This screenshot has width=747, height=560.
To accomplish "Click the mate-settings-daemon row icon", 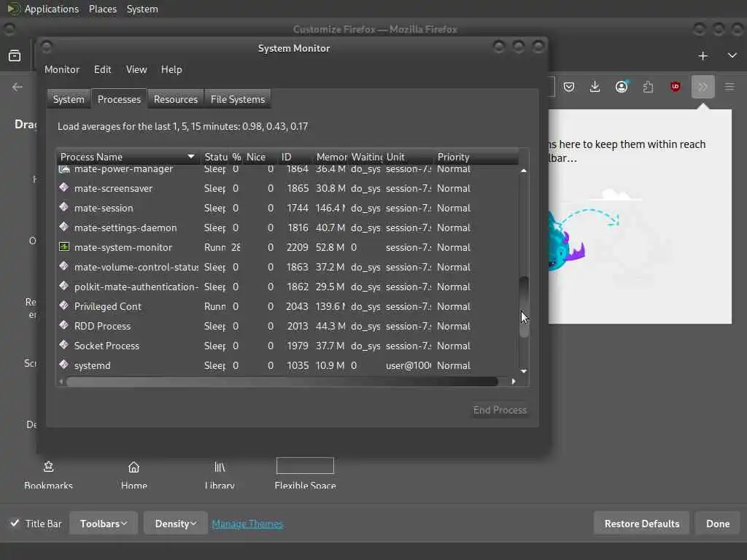I will click(64, 227).
